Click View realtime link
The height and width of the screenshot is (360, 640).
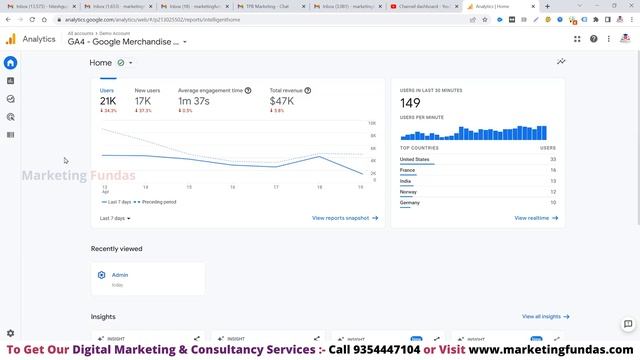point(536,218)
